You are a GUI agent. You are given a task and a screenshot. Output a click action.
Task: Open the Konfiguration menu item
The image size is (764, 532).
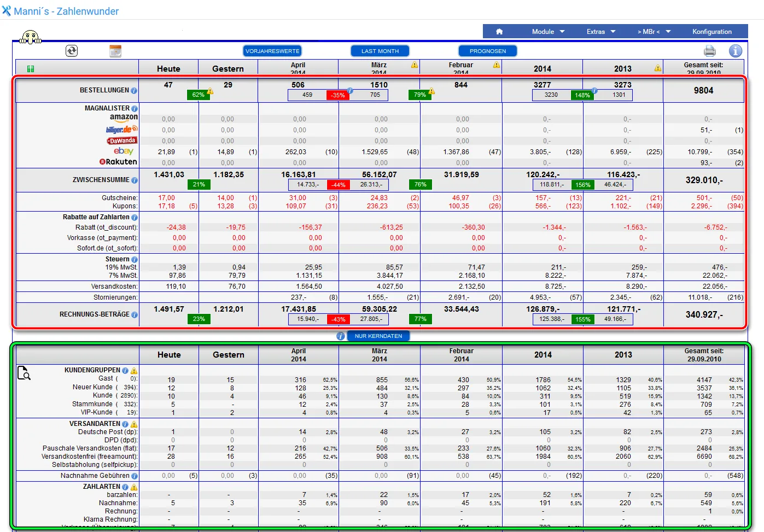point(712,32)
